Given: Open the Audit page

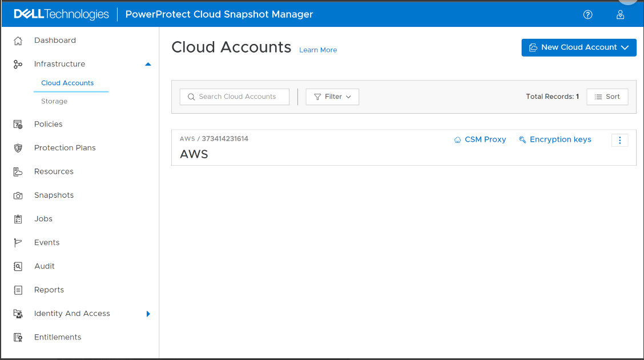Looking at the screenshot, I should coord(45,266).
